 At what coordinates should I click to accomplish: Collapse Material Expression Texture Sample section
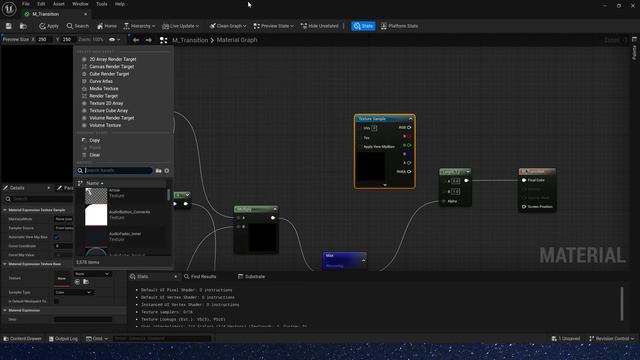tap(5, 210)
